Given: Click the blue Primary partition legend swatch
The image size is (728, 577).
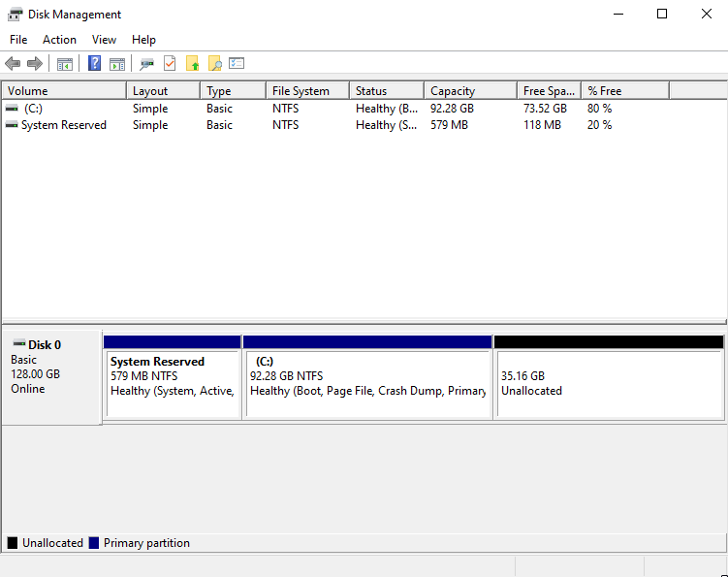Looking at the screenshot, I should (94, 543).
